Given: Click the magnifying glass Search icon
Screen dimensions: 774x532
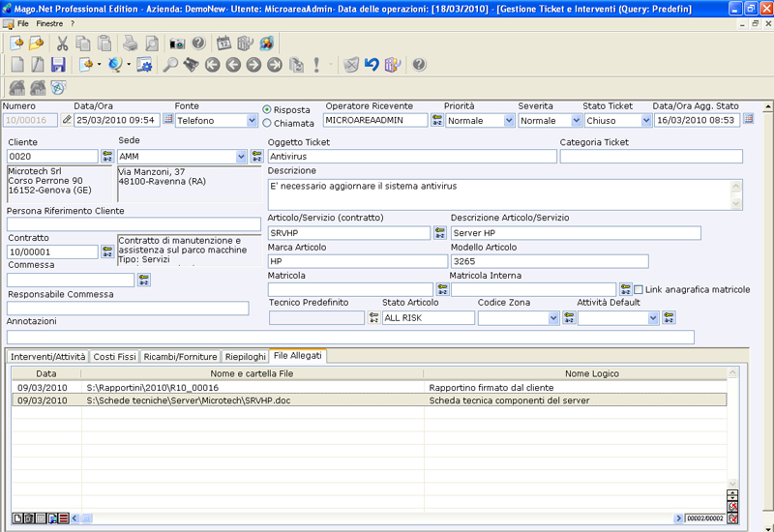Looking at the screenshot, I should [170, 65].
